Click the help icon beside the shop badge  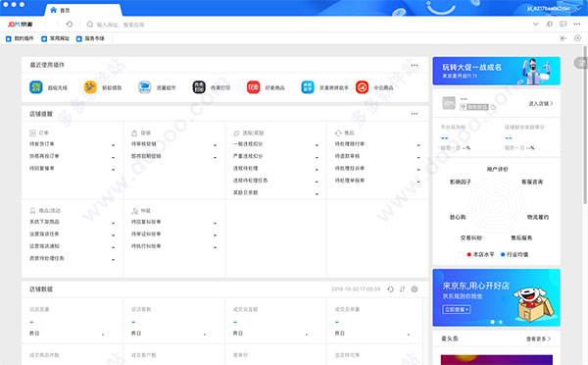tap(493, 107)
